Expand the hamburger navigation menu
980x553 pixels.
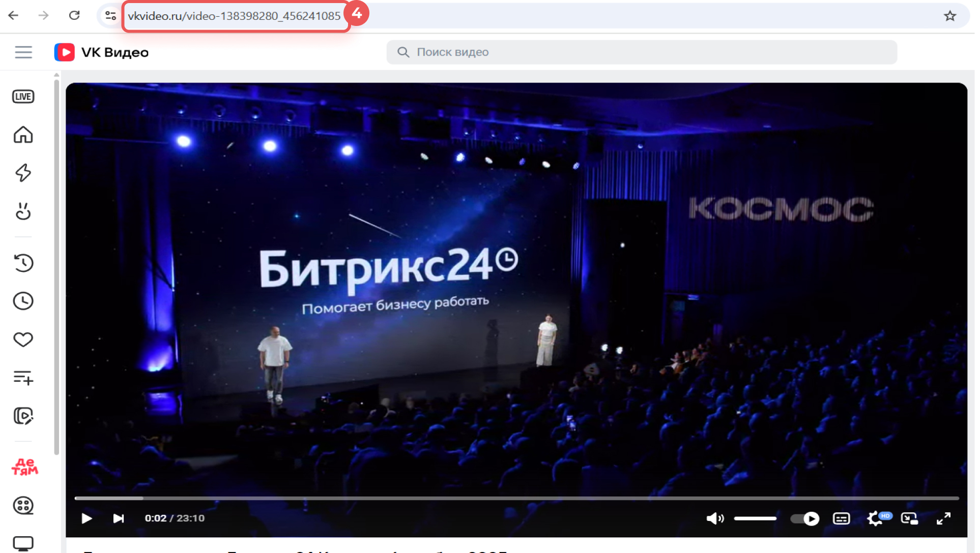[x=23, y=52]
